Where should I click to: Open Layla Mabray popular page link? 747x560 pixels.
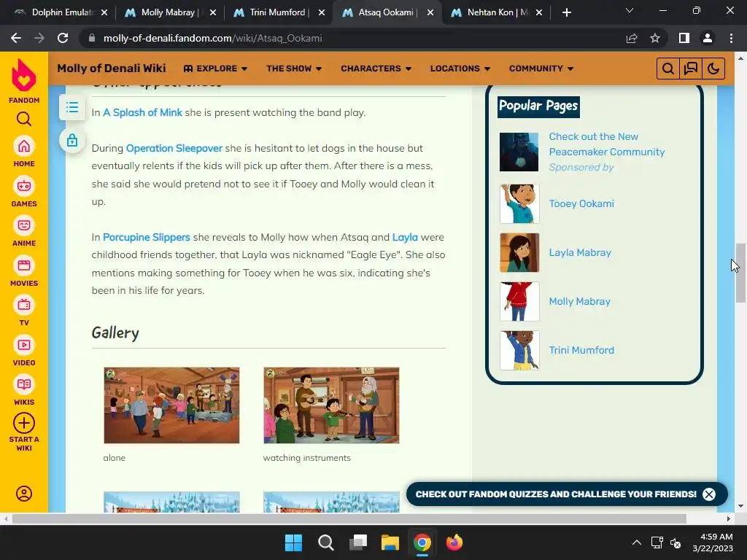pyautogui.click(x=580, y=252)
